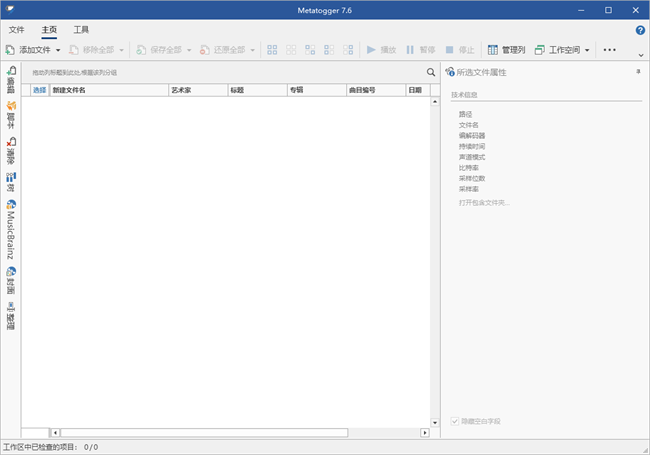Open the 文件 (File) menu
Screen dimensions: 650x455
coord(16,30)
